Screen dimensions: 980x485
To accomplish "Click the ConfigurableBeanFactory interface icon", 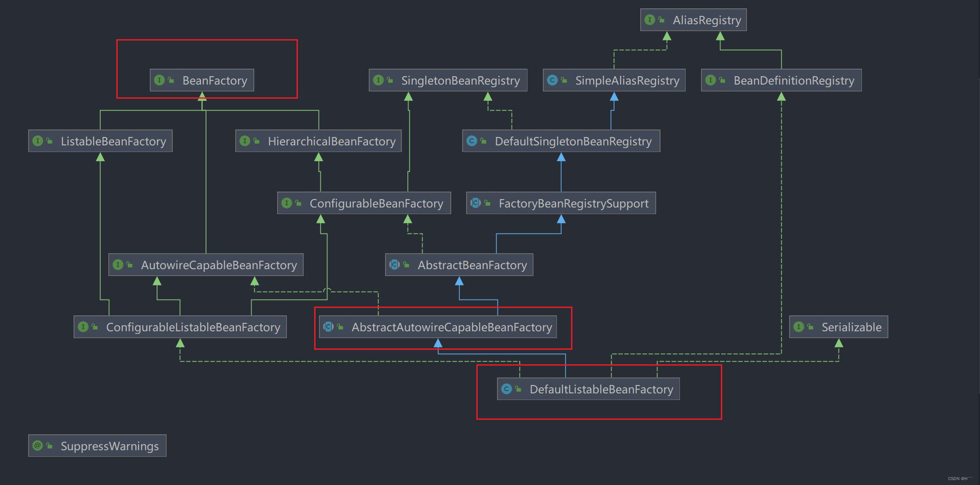I will click(x=287, y=203).
